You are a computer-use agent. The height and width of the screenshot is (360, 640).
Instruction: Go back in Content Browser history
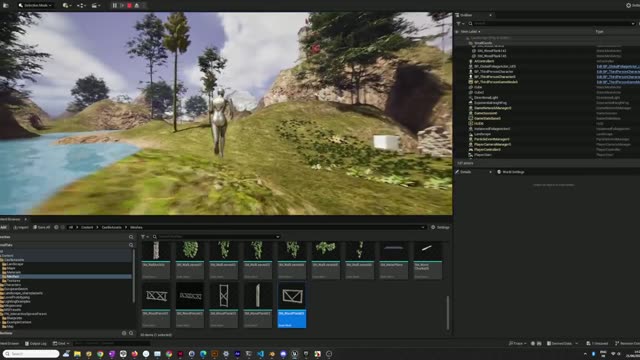click(x=56, y=227)
